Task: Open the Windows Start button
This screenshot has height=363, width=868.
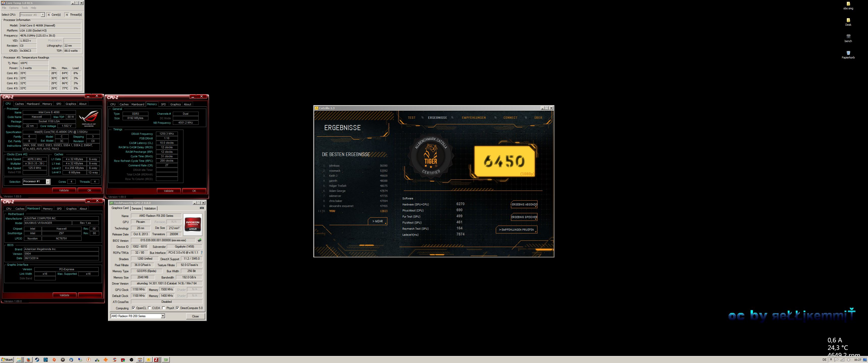Action: [7, 360]
